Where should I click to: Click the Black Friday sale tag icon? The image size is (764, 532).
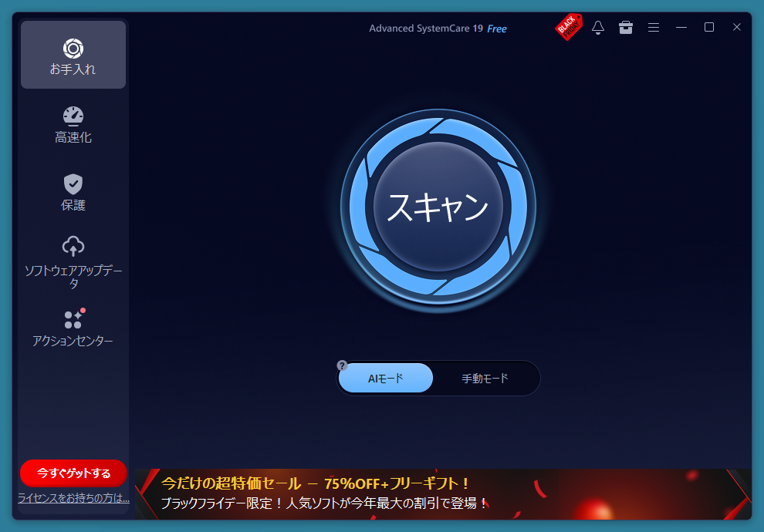pyautogui.click(x=569, y=27)
